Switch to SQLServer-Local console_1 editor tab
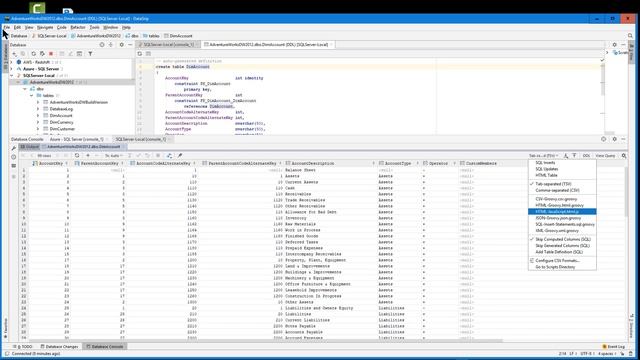 pyautogui.click(x=168, y=44)
